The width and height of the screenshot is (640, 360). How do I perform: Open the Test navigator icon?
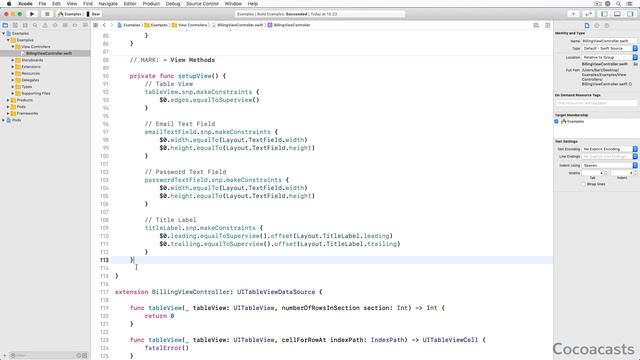click(55, 25)
